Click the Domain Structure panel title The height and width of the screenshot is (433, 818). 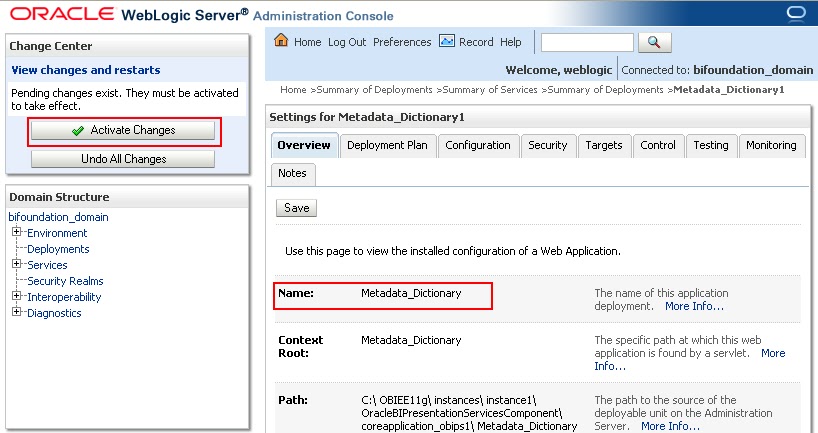[x=59, y=197]
